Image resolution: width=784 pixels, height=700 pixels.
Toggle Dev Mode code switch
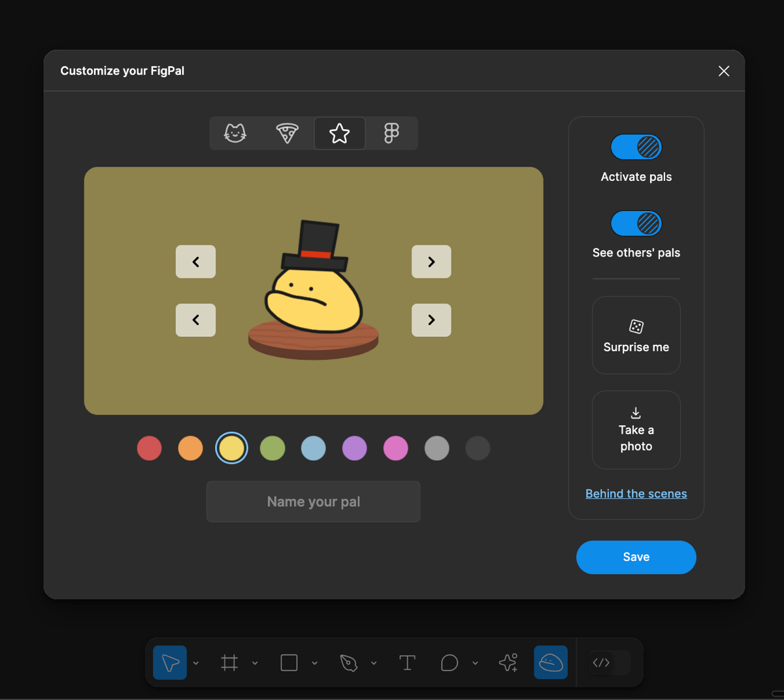coord(610,663)
